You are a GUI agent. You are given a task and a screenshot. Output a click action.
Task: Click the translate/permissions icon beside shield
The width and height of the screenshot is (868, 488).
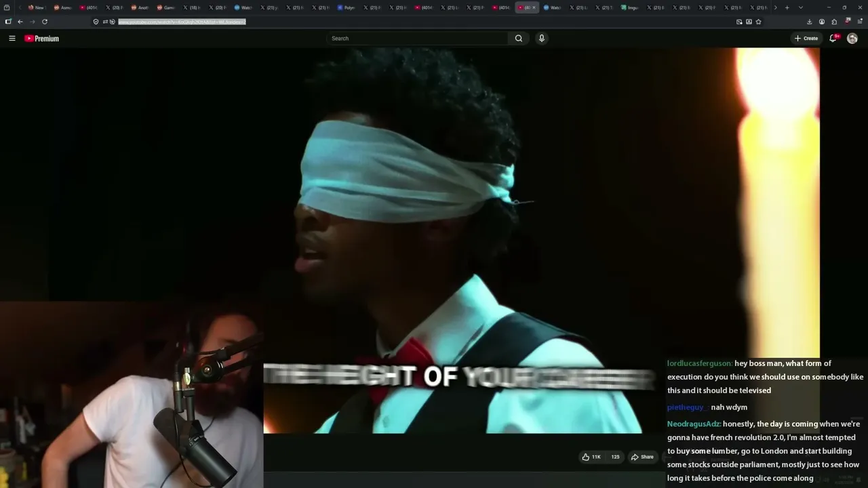click(x=105, y=22)
